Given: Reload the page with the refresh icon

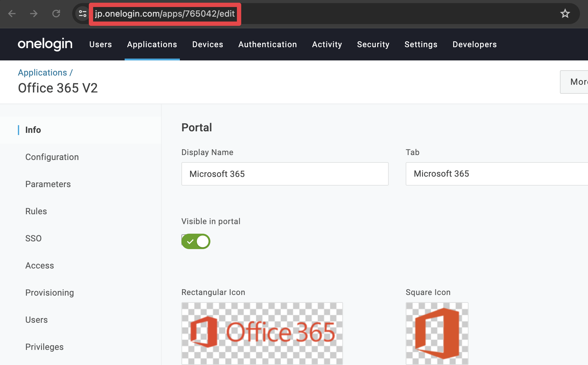Looking at the screenshot, I should pos(56,14).
